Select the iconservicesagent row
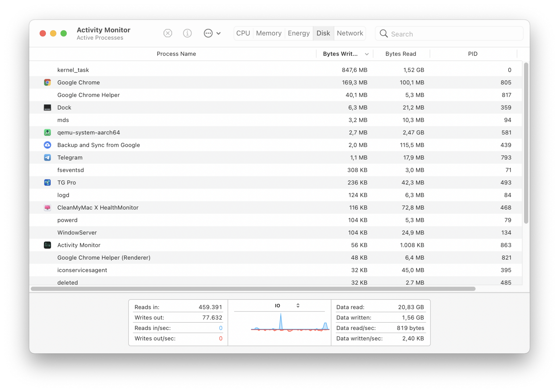The height and width of the screenshot is (392, 559). coord(276,270)
